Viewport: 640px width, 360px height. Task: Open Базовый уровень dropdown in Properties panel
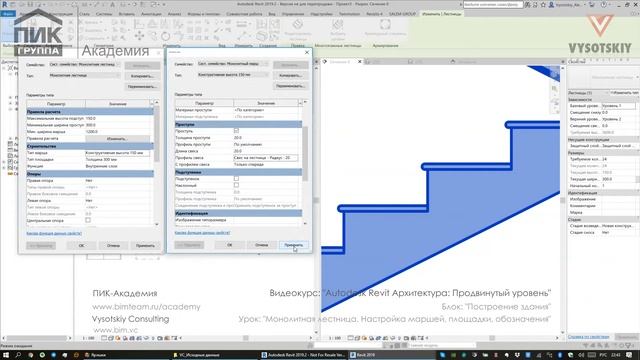[618, 106]
